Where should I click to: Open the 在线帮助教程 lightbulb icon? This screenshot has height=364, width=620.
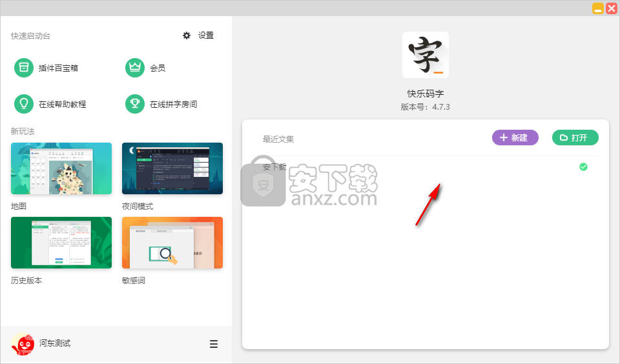tap(24, 104)
